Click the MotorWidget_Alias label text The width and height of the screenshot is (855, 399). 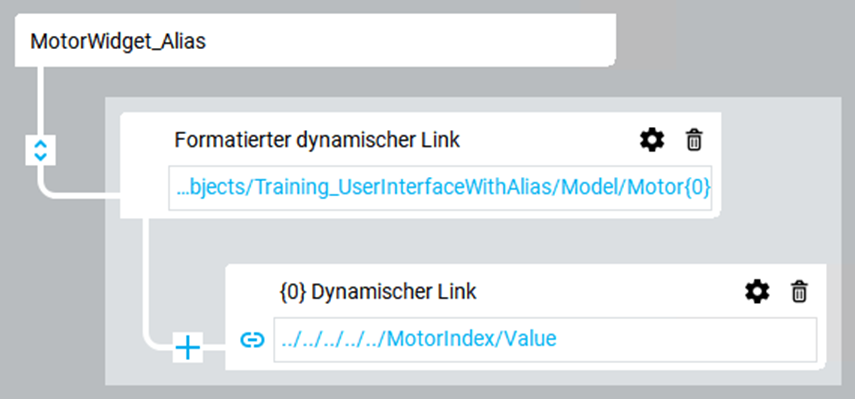[118, 41]
